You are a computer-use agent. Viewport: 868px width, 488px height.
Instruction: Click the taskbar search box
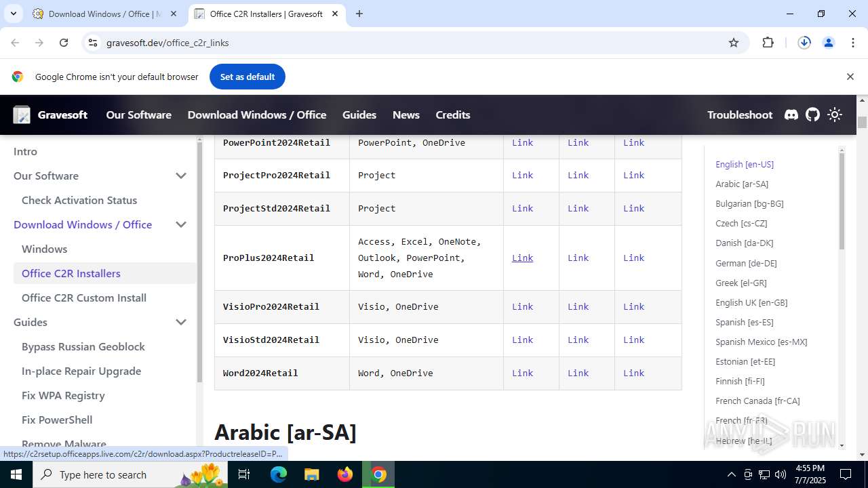(x=130, y=474)
